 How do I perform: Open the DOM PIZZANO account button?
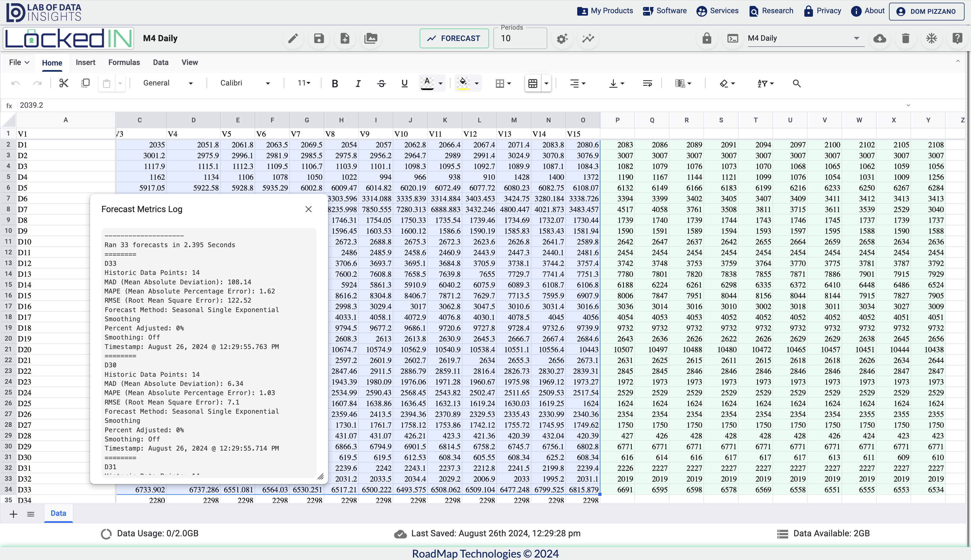[x=926, y=12]
